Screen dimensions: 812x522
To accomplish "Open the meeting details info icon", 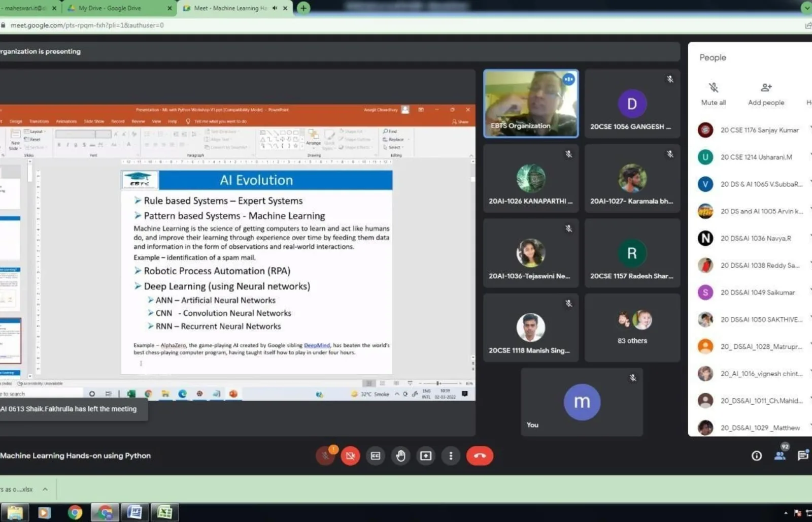I will pyautogui.click(x=756, y=456).
